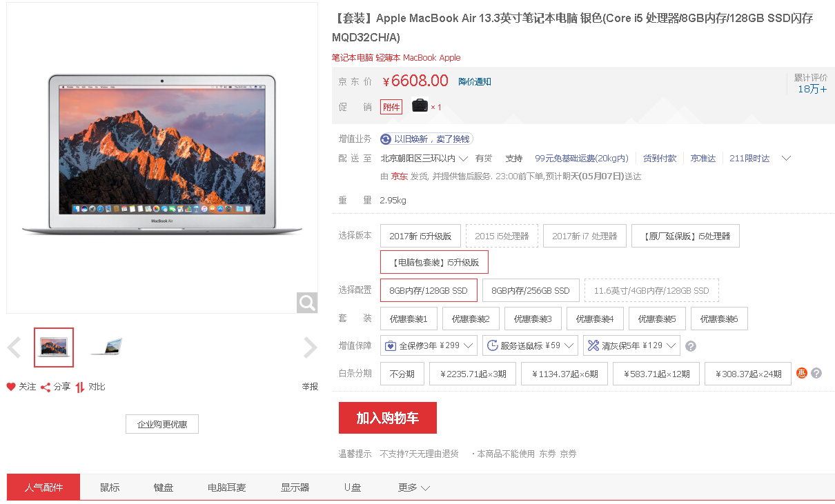Open 人气配件 tab
The height and width of the screenshot is (504, 835).
[x=43, y=487]
